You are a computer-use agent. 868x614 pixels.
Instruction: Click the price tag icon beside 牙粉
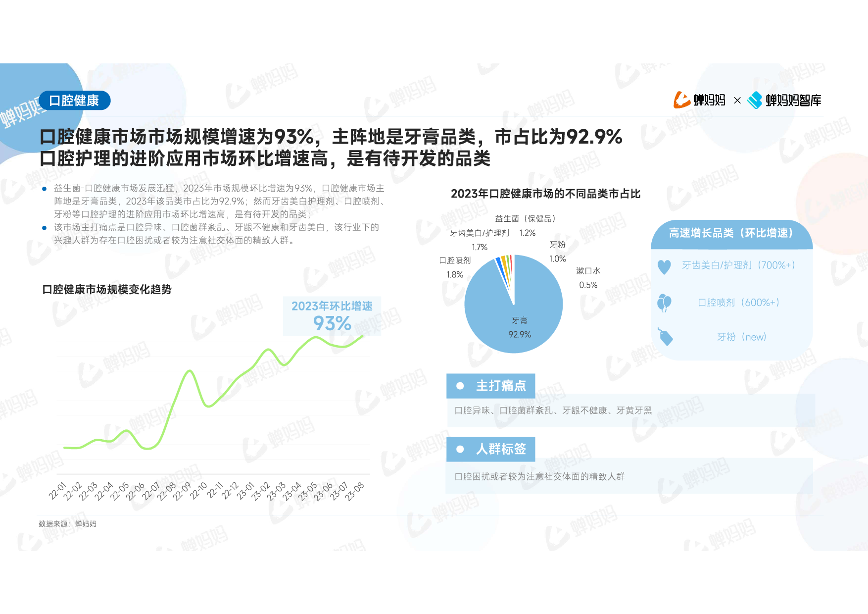coord(665,337)
